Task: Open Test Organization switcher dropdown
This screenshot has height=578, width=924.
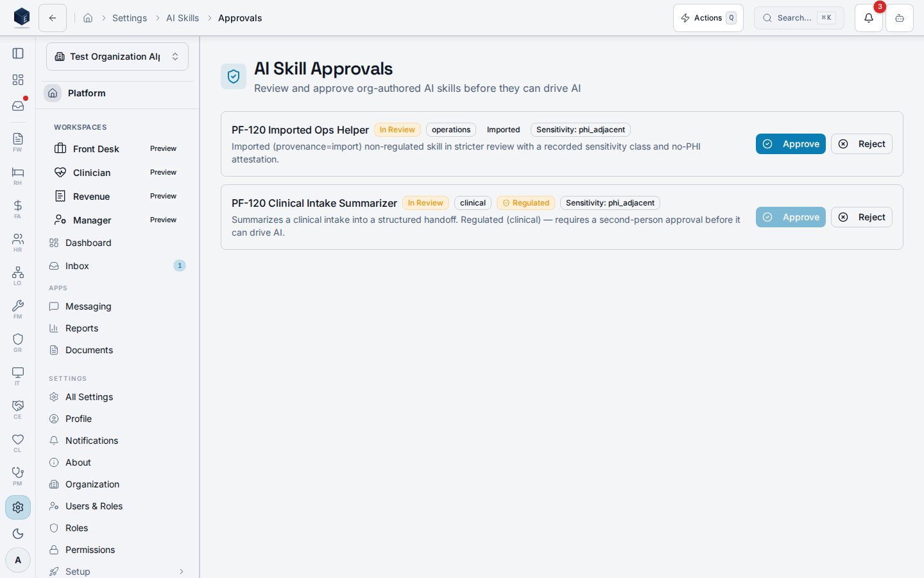Action: point(117,57)
